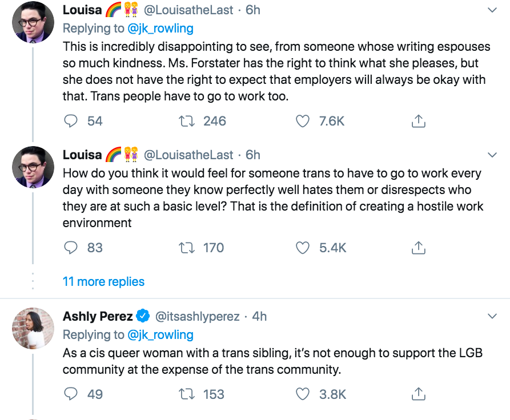This screenshot has height=420, width=510.
Task: Share Louisa's first tweet
Action: coord(418,121)
